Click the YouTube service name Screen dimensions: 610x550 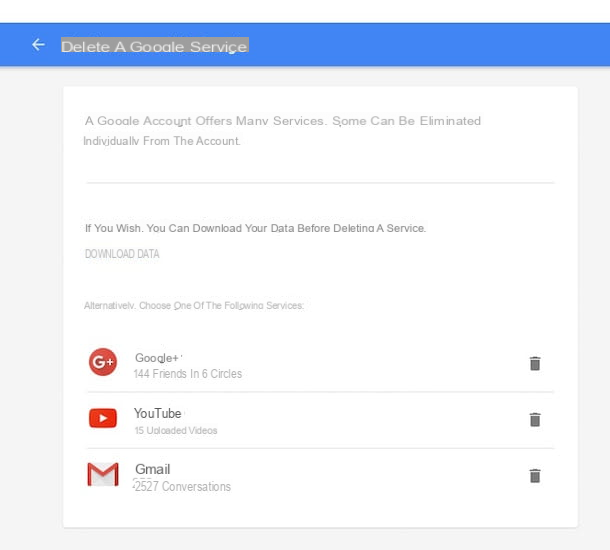tap(158, 413)
